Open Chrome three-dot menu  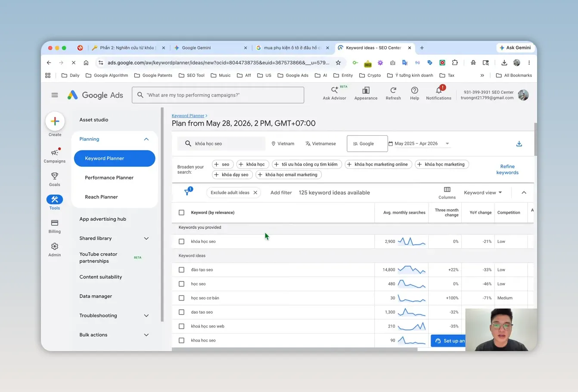(529, 62)
